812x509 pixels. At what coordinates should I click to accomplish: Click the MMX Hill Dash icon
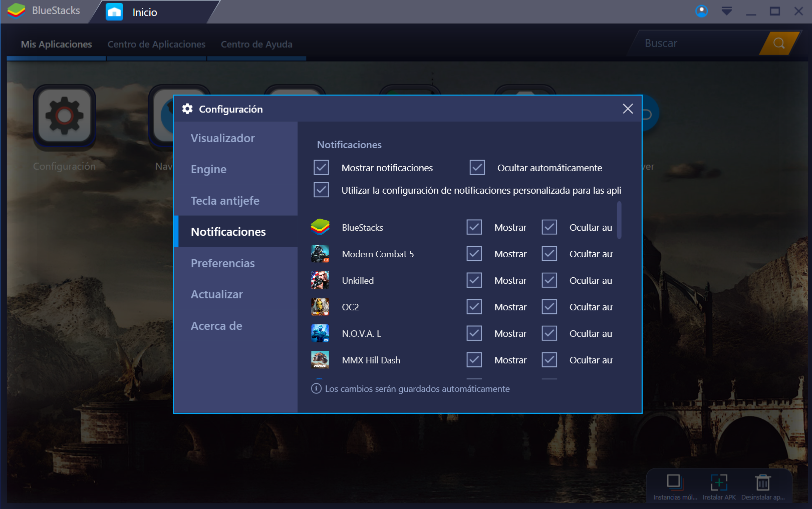[321, 359]
